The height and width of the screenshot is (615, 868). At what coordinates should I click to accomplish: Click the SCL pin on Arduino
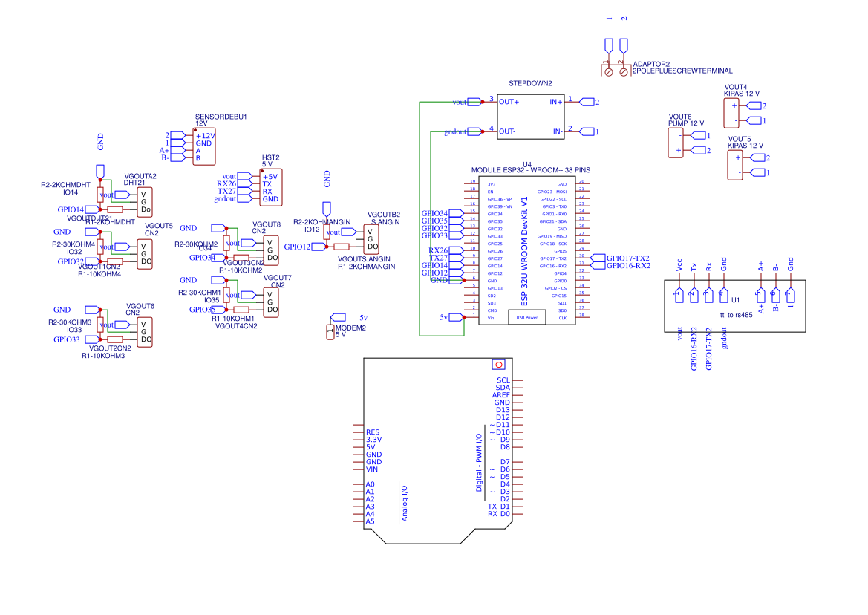click(x=503, y=380)
